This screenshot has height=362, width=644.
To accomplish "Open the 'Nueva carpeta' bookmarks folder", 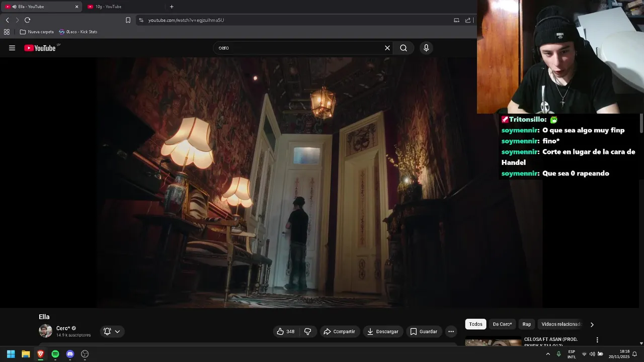I will (x=37, y=32).
